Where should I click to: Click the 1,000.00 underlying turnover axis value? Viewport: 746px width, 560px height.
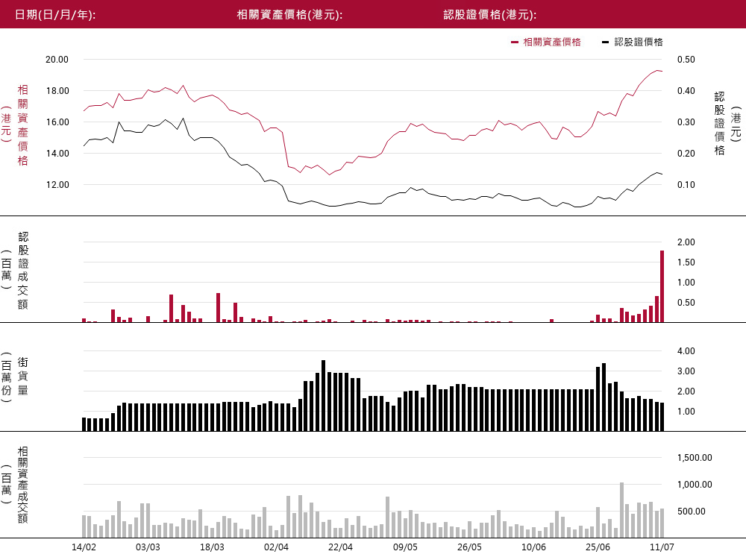click(x=695, y=485)
